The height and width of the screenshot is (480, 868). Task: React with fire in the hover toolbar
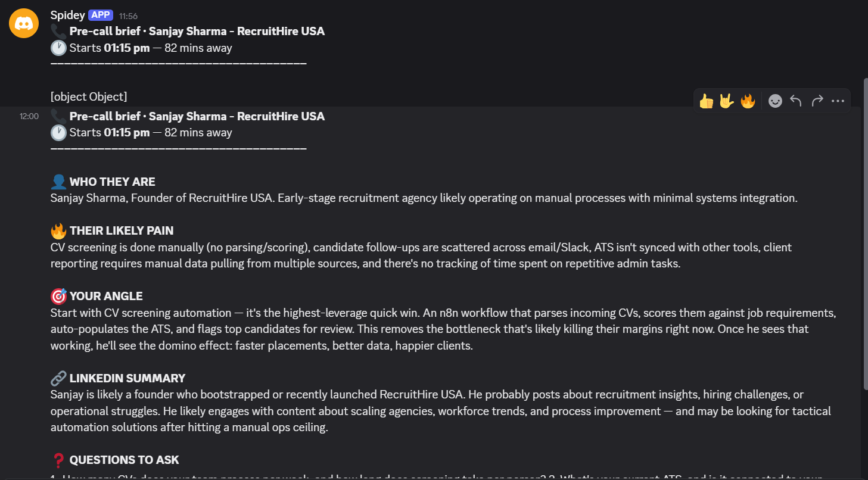pyautogui.click(x=748, y=101)
